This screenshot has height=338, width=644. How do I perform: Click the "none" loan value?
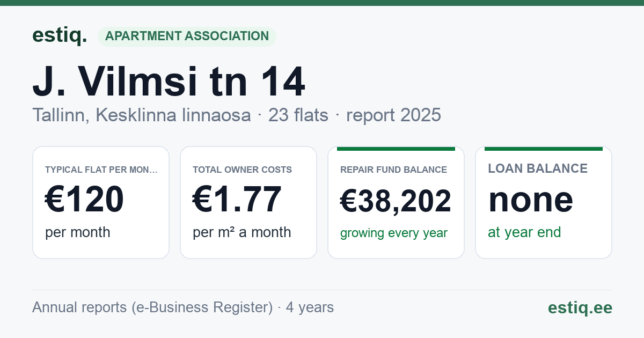[x=530, y=199]
